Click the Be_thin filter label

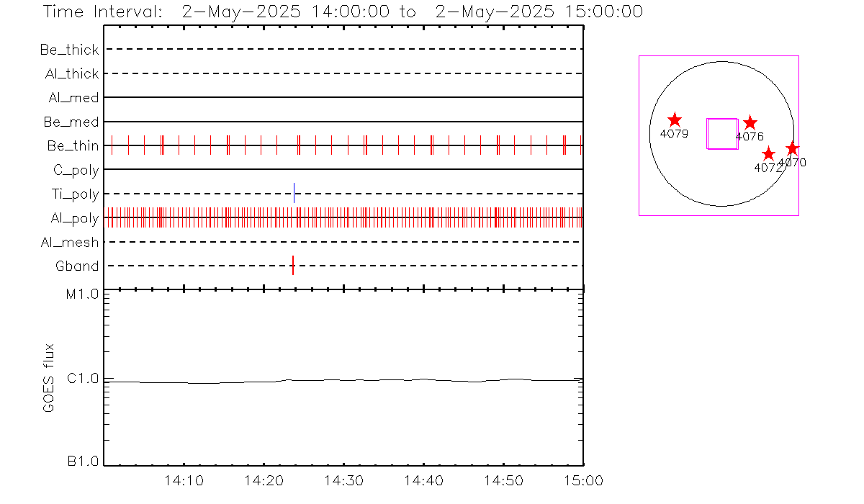click(x=73, y=145)
